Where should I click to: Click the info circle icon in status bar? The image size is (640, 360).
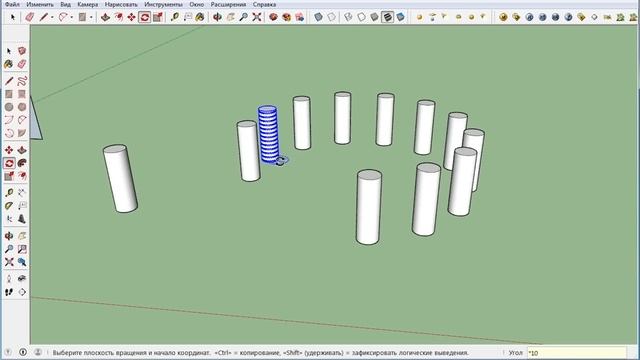coord(23,352)
